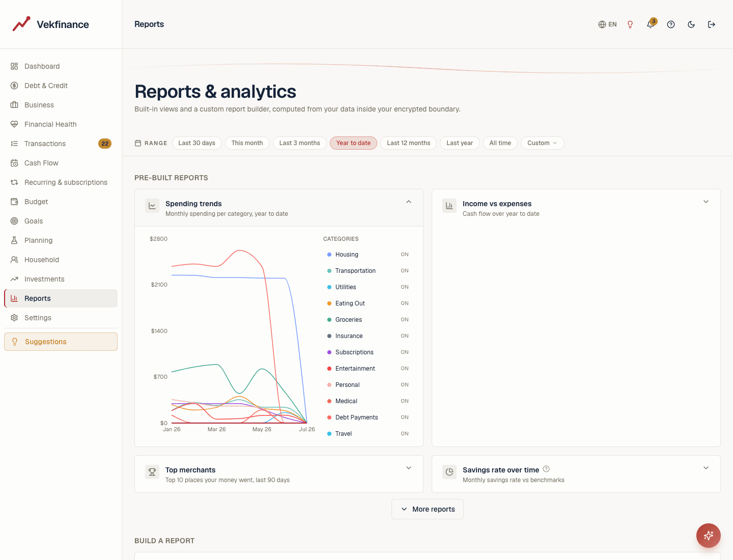Collapse the Spending trends report chevron
733x560 pixels.
[409, 202]
